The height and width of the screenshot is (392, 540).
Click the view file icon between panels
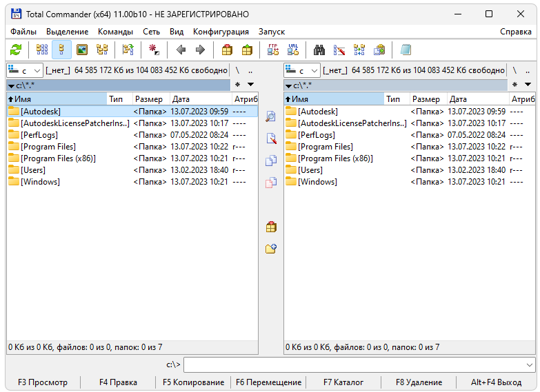271,116
